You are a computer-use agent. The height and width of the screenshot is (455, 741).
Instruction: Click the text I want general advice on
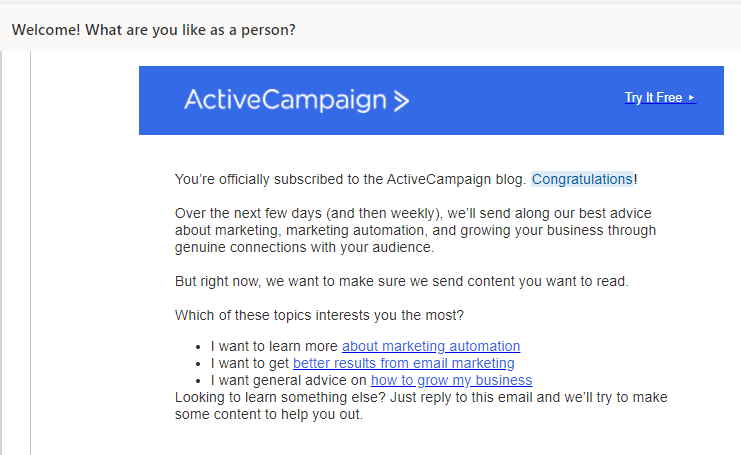[x=289, y=380]
